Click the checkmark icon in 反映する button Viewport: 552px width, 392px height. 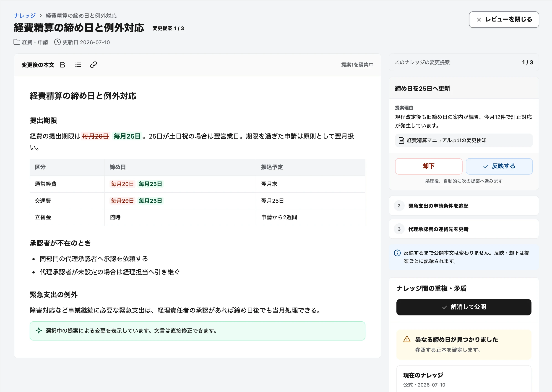[x=486, y=166]
